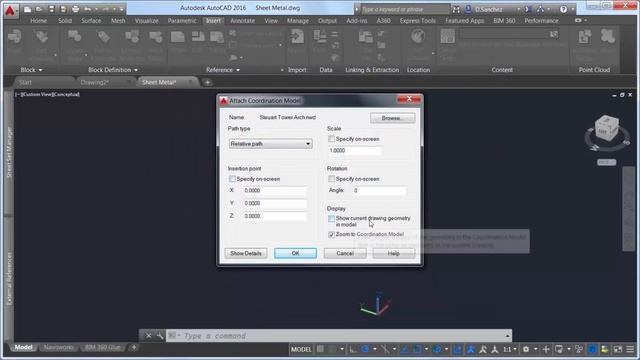Enable Show current drawing geometry in model
The height and width of the screenshot is (360, 640).
point(331,219)
